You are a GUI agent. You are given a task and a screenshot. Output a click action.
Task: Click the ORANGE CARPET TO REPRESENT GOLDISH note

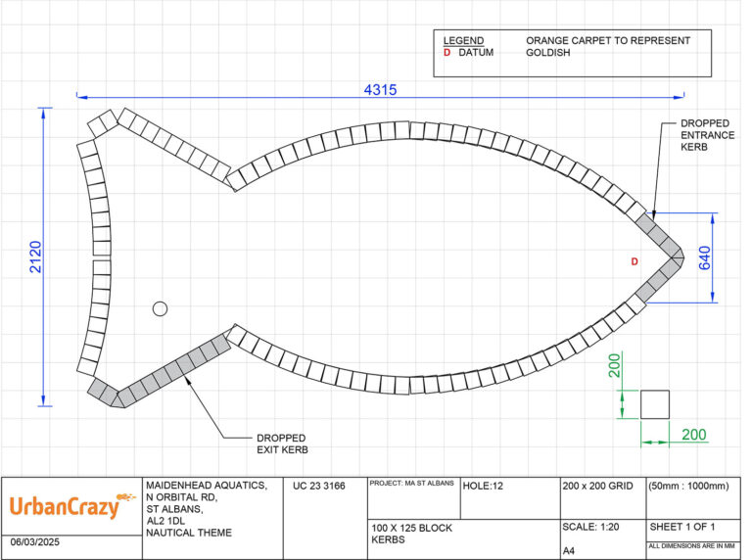click(x=608, y=47)
